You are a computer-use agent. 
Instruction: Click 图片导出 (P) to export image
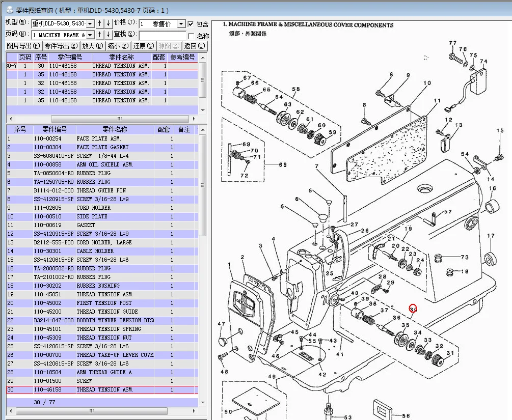coord(23,46)
